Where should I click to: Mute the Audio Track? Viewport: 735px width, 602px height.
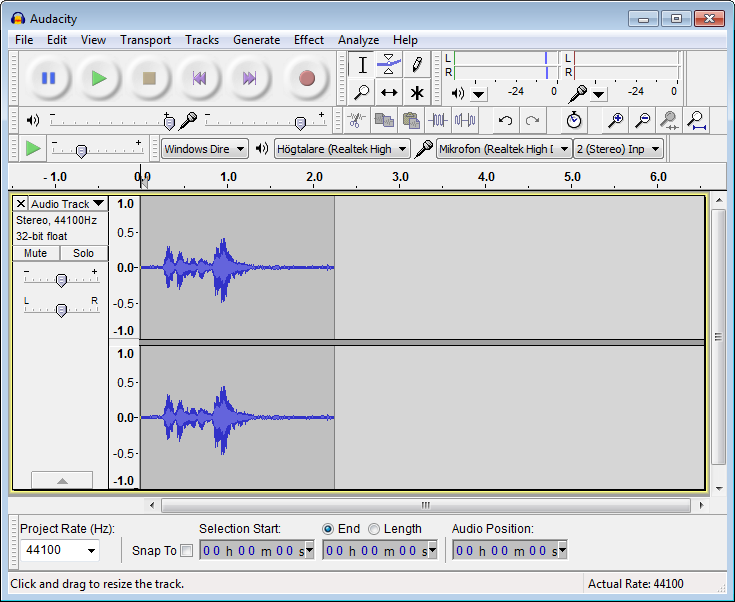(x=36, y=253)
